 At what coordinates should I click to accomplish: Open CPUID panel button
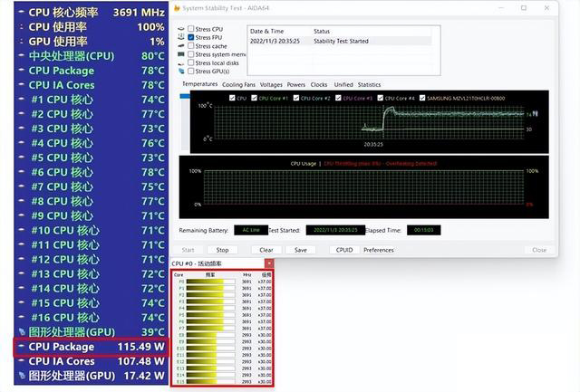(344, 250)
